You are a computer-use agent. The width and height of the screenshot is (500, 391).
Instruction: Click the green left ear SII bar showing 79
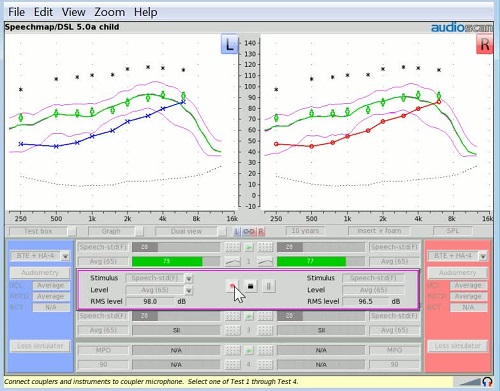(x=167, y=261)
